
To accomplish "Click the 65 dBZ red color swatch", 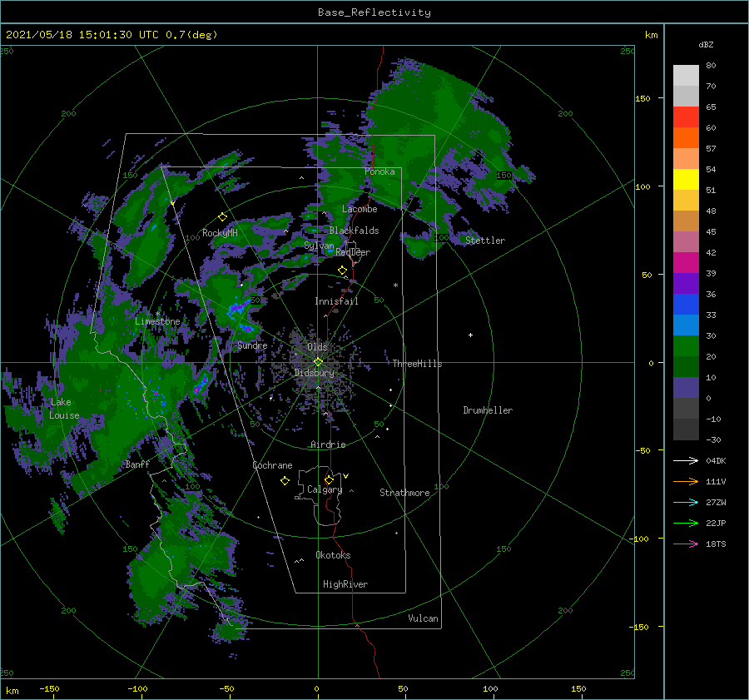I will 686,117.
